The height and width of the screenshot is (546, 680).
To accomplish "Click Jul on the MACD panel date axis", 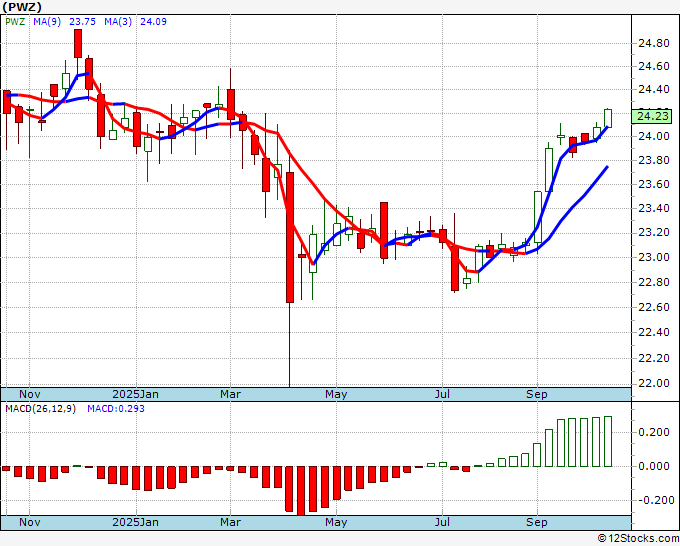I will 442,522.
